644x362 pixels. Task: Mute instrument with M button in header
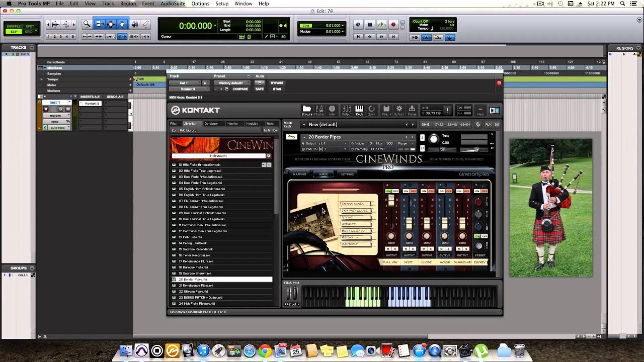click(x=422, y=148)
